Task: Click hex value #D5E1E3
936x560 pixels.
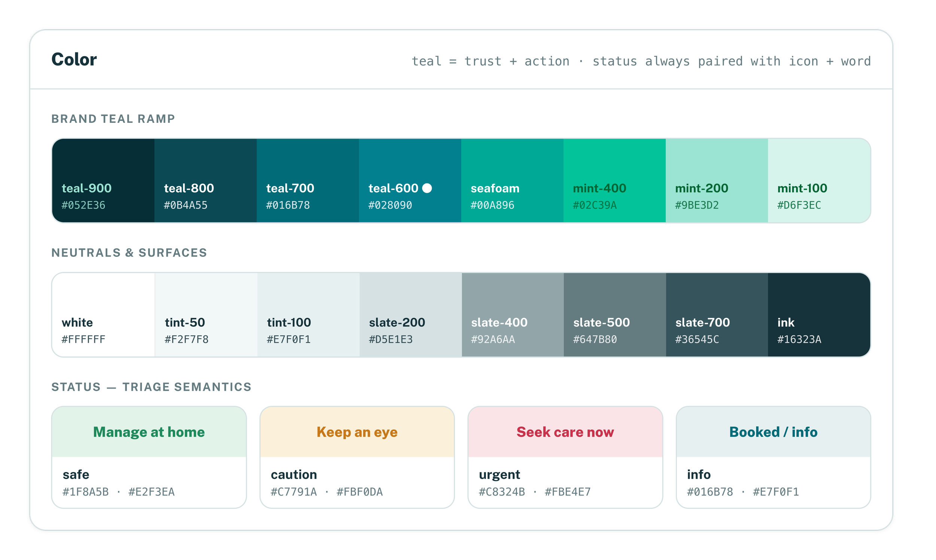Action: click(391, 340)
